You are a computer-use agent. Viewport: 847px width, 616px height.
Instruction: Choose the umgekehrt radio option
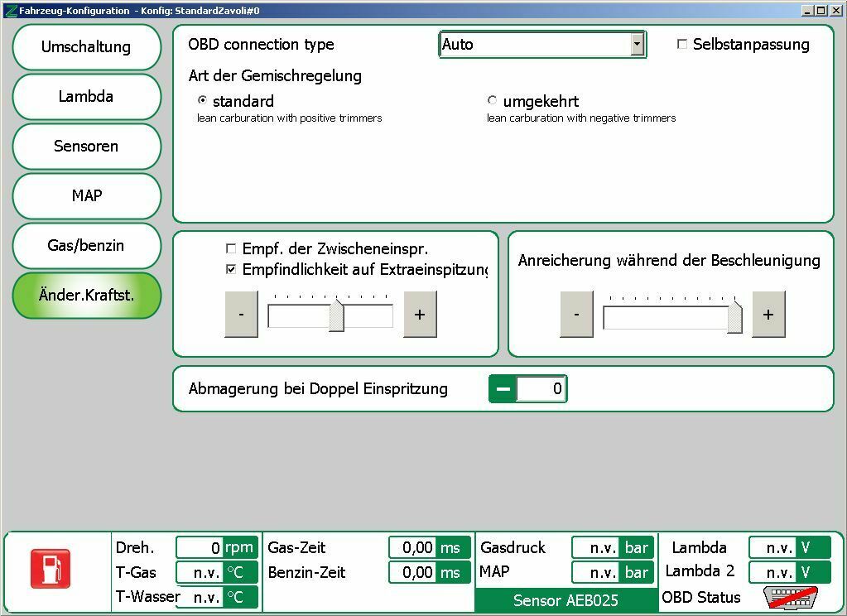(x=493, y=101)
